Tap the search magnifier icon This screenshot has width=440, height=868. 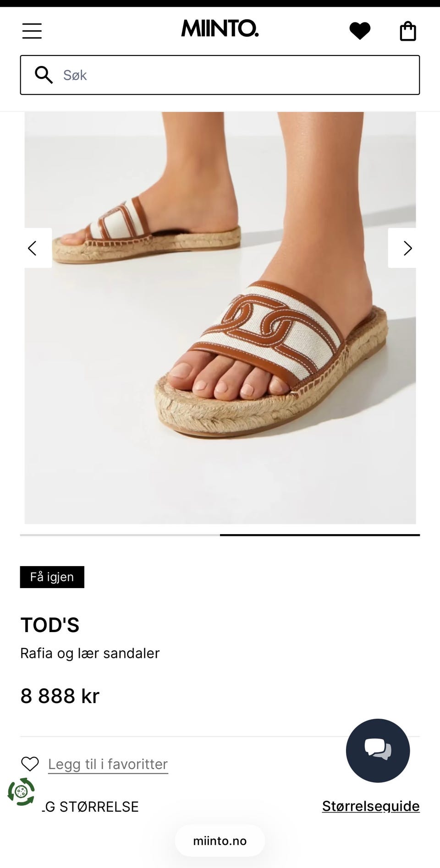pyautogui.click(x=44, y=75)
